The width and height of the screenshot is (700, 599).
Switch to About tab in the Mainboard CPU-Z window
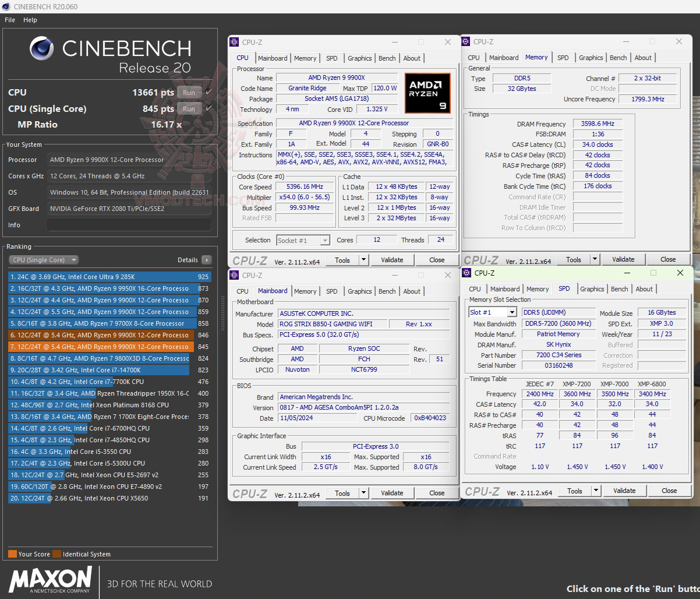412,291
